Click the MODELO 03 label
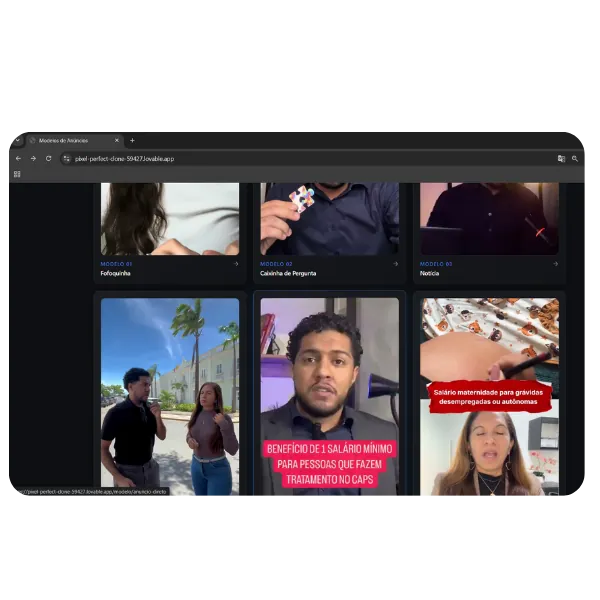The width and height of the screenshot is (600, 600). 436,264
